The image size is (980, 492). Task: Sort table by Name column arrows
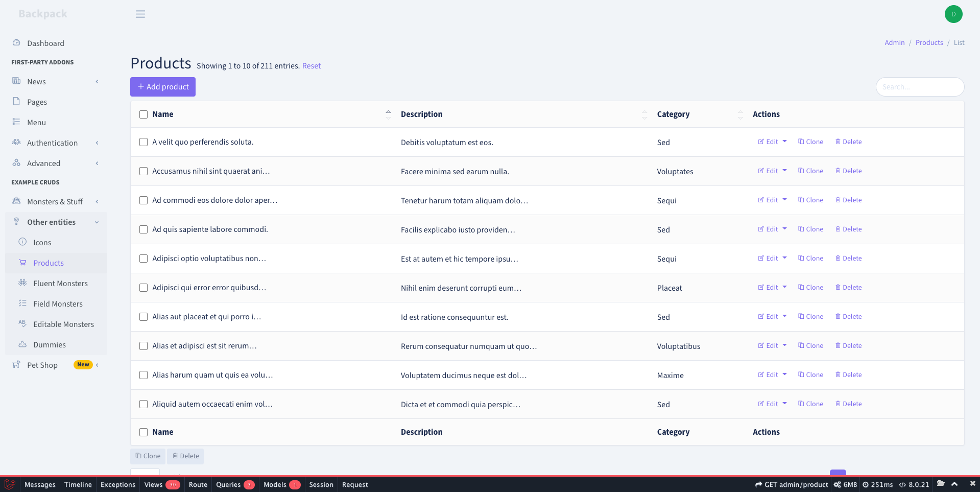coord(388,114)
